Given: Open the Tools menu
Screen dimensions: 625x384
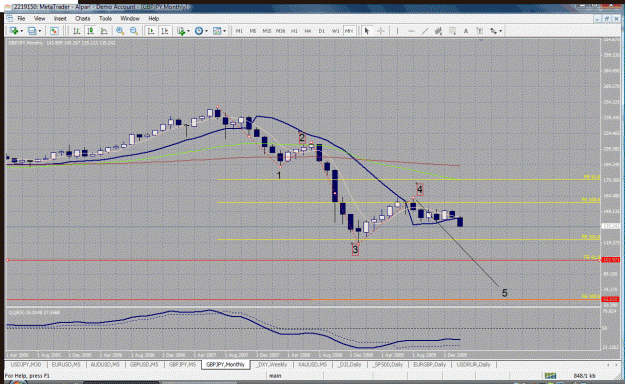Looking at the screenshot, I should tap(105, 18).
